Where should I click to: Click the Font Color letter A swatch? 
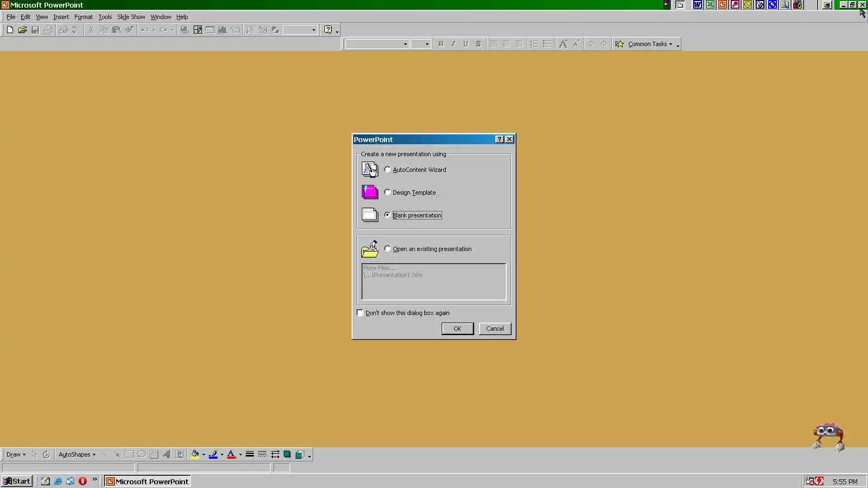point(232,454)
